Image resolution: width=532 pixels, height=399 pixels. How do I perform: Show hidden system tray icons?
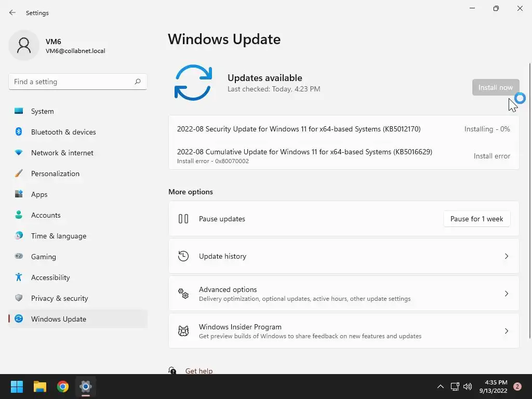(x=441, y=387)
